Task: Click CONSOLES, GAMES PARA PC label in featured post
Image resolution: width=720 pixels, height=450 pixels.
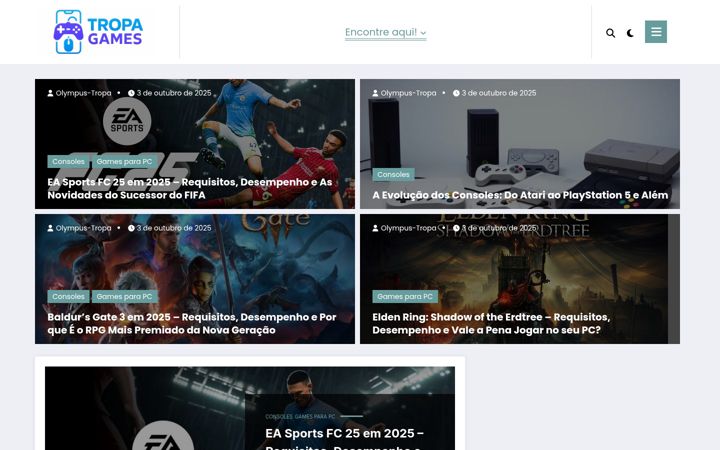Action: 300,416
